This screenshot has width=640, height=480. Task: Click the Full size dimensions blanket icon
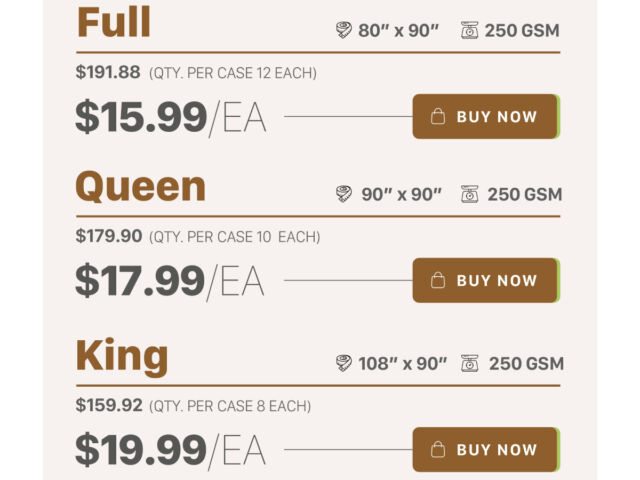click(344, 30)
